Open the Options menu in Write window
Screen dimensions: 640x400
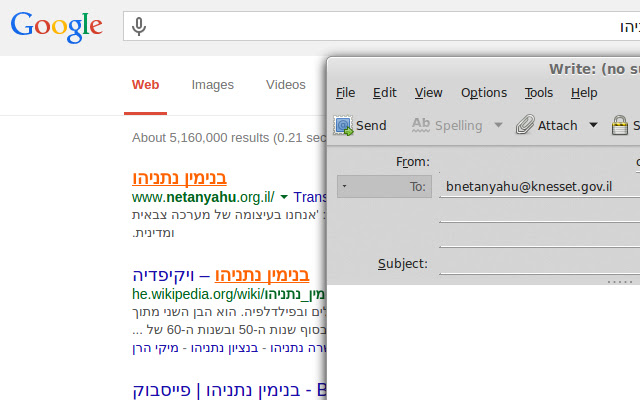click(x=484, y=93)
